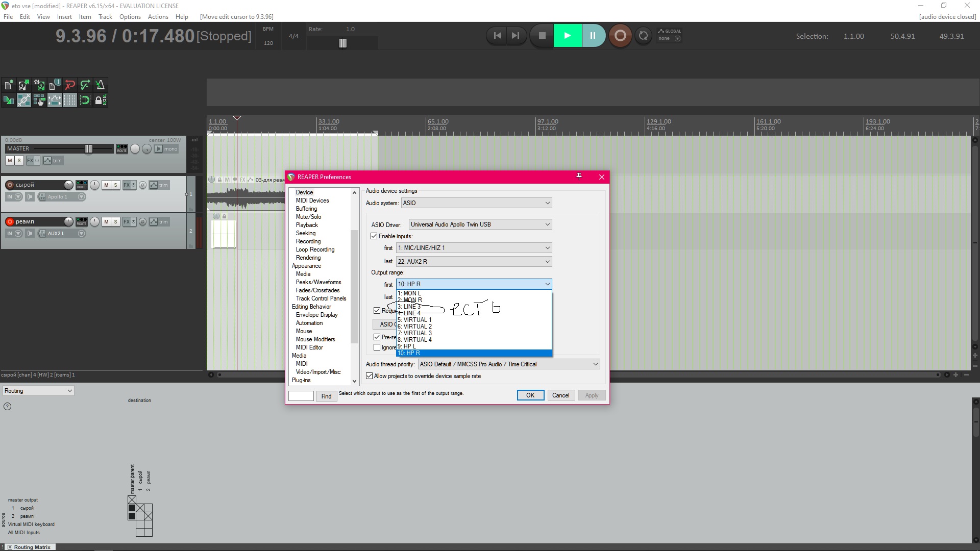
Task: Arm record on the реамп track
Action: pos(10,221)
